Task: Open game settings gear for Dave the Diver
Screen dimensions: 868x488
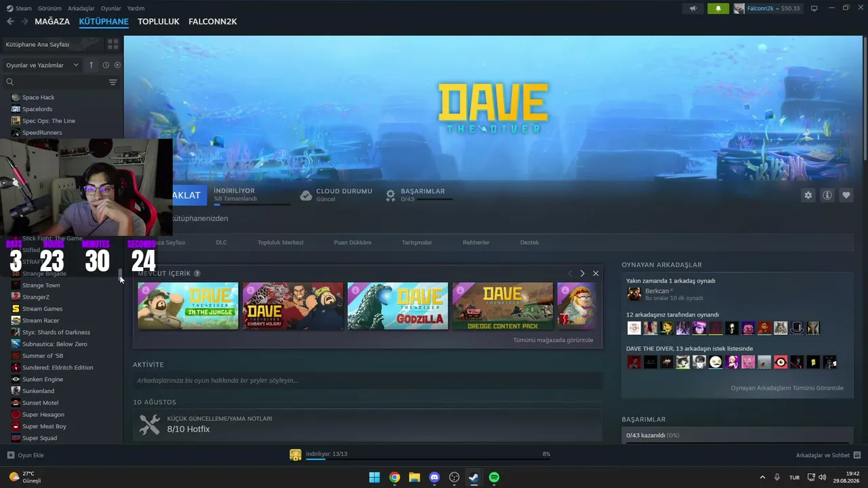Action: click(x=808, y=195)
